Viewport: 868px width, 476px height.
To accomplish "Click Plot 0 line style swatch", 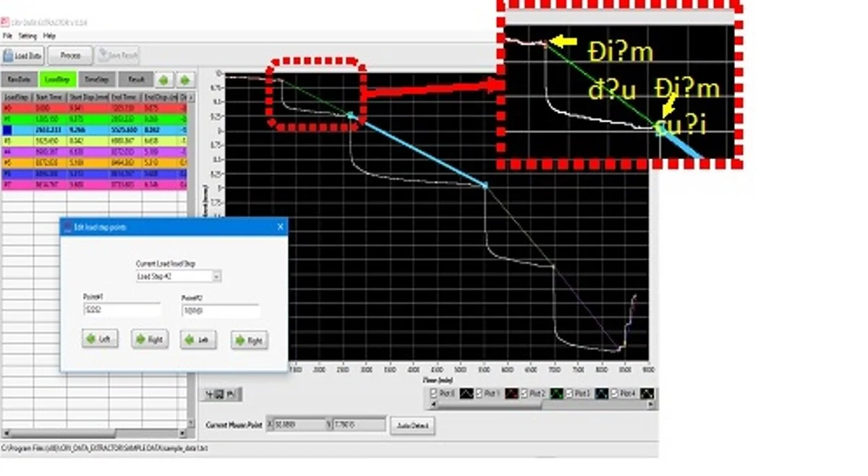I will (467, 393).
